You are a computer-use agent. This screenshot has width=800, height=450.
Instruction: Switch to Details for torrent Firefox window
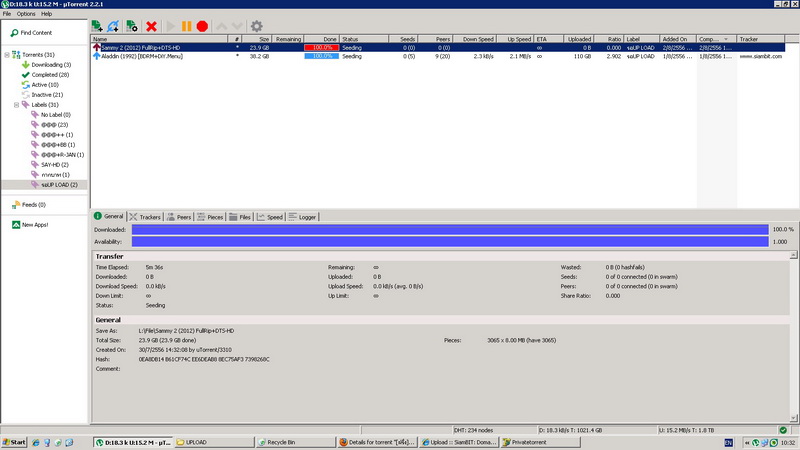[x=378, y=442]
